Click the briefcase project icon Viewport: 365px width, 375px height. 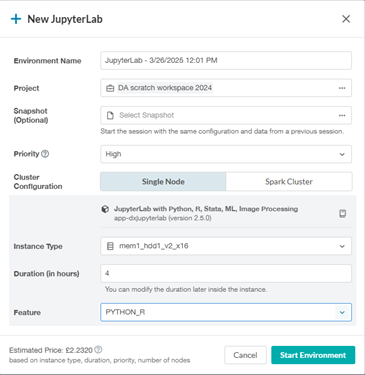tap(110, 88)
